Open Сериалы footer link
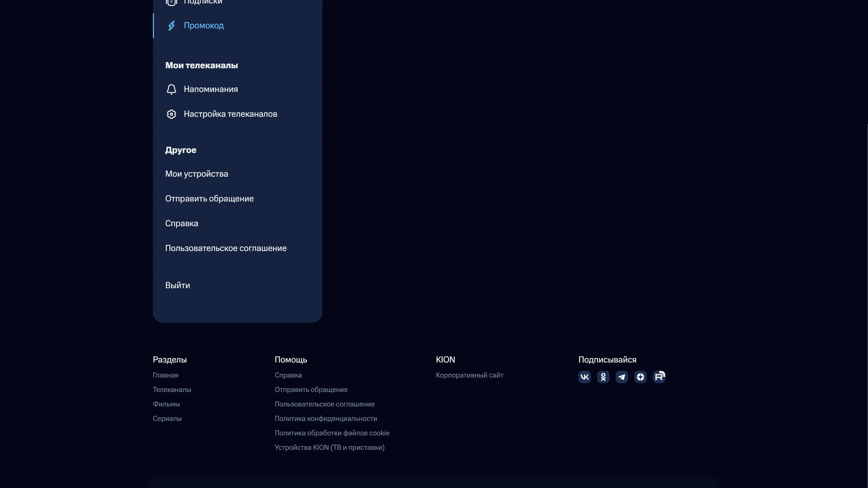This screenshot has width=868, height=488. click(x=167, y=419)
